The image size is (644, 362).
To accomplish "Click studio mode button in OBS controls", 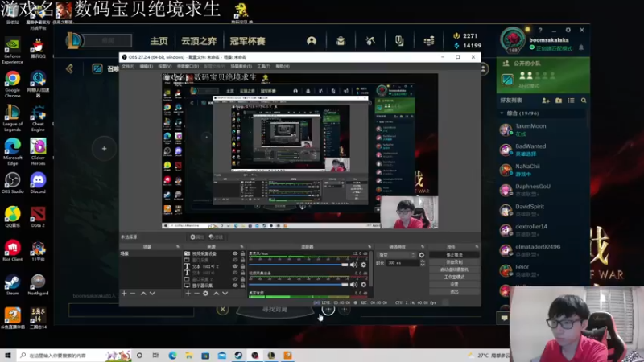I will click(x=454, y=277).
